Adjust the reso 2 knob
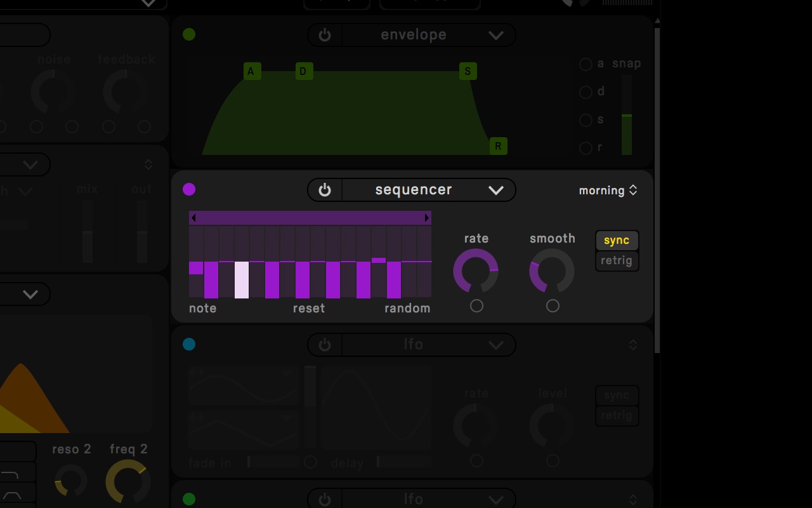812x508 pixels. 71,481
